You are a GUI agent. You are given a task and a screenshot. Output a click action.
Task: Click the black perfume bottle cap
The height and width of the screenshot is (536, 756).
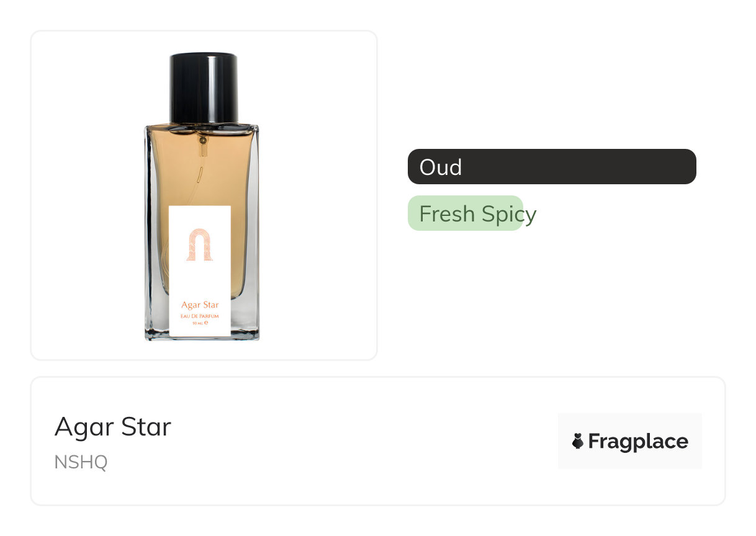[x=204, y=87]
